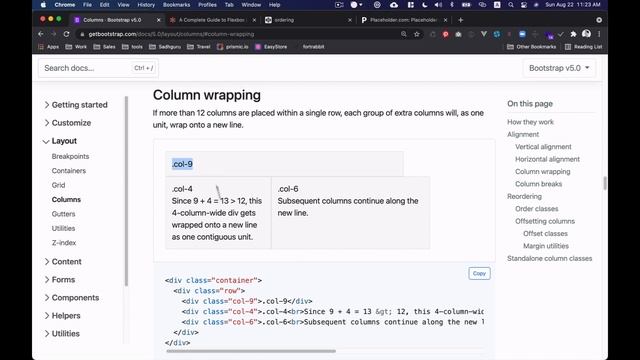Viewport: 640px width, 360px height.
Task: Click the Column wrapping heading
Action: pyautogui.click(x=207, y=95)
